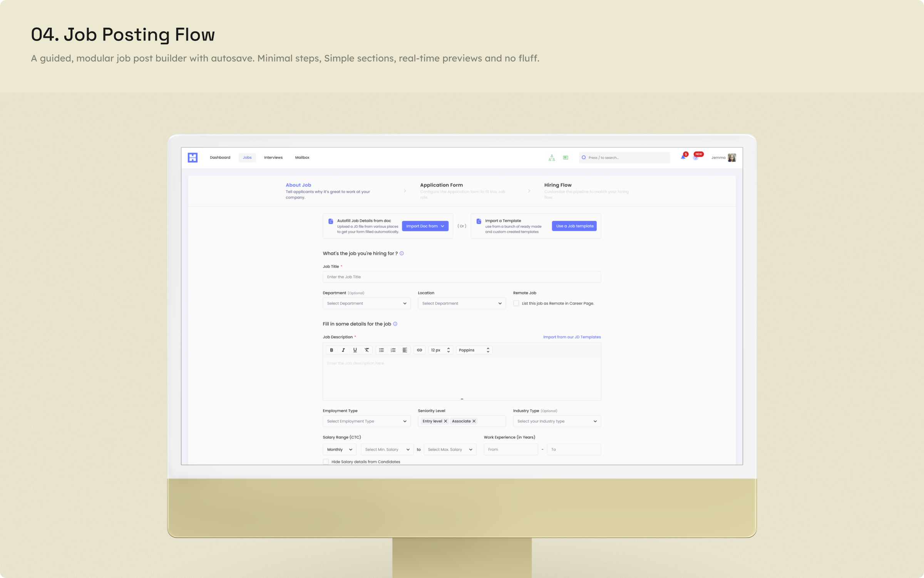
Task: Clear text formatting in description editor
Action: 367,350
